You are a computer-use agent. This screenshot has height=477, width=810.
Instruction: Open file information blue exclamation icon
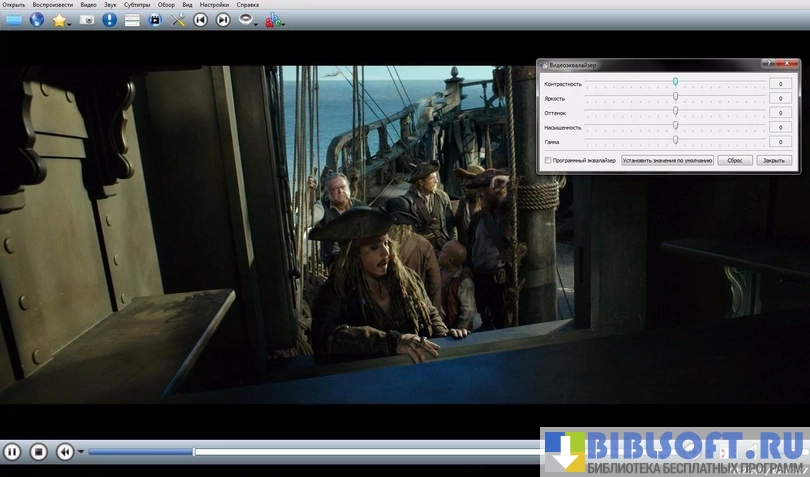110,20
